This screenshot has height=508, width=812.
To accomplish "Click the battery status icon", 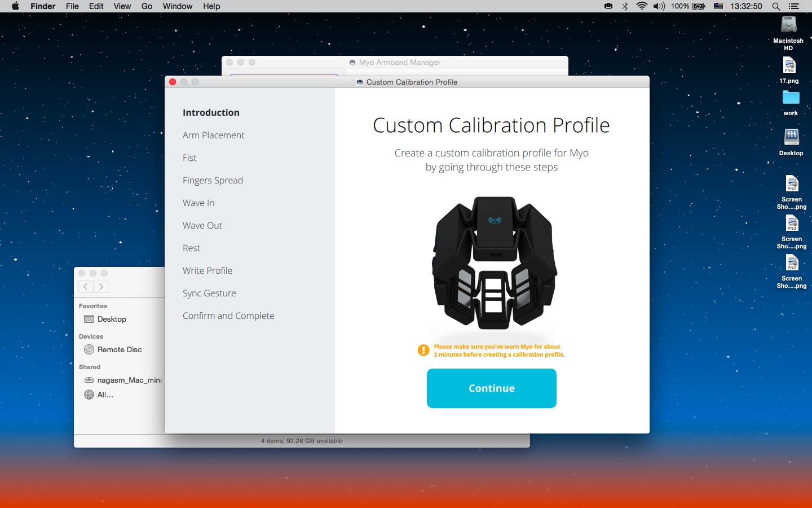I will tap(699, 6).
